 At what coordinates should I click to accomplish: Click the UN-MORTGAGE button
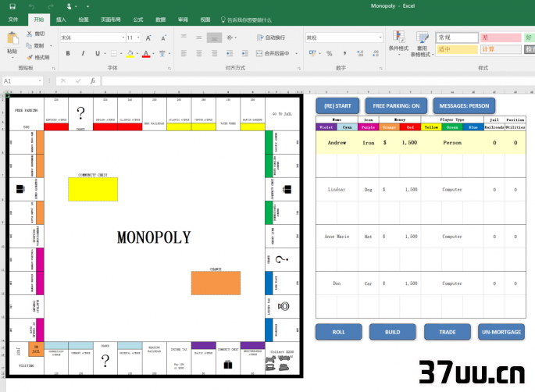click(501, 332)
